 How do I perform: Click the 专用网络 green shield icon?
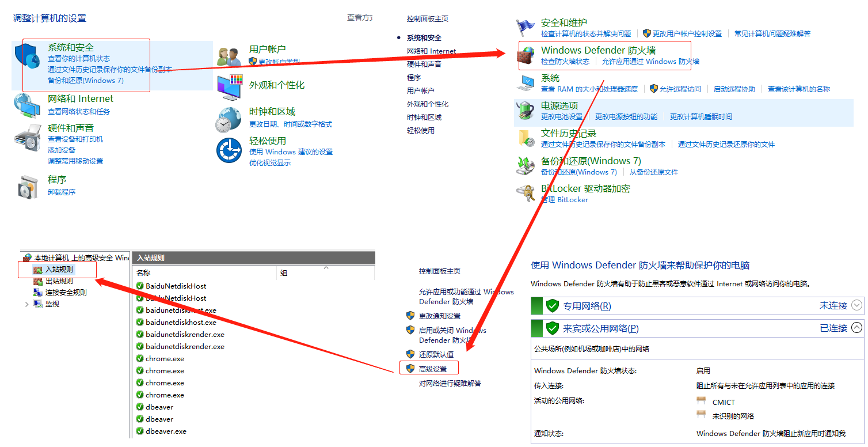click(553, 306)
